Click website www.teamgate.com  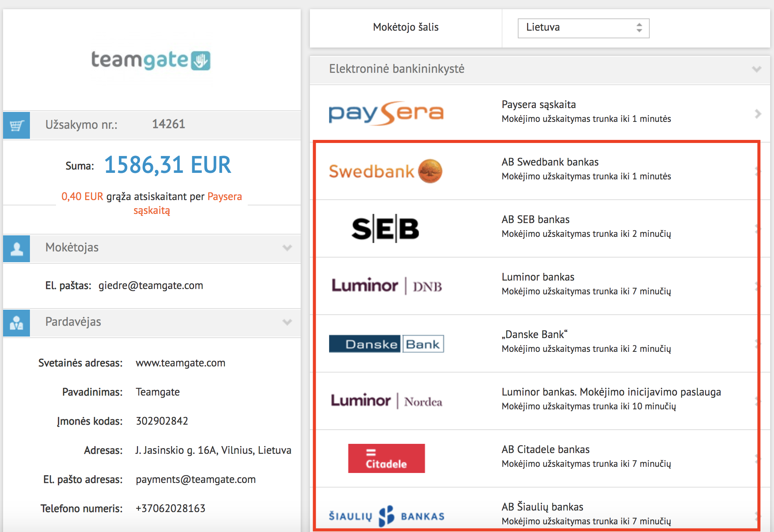point(180,363)
